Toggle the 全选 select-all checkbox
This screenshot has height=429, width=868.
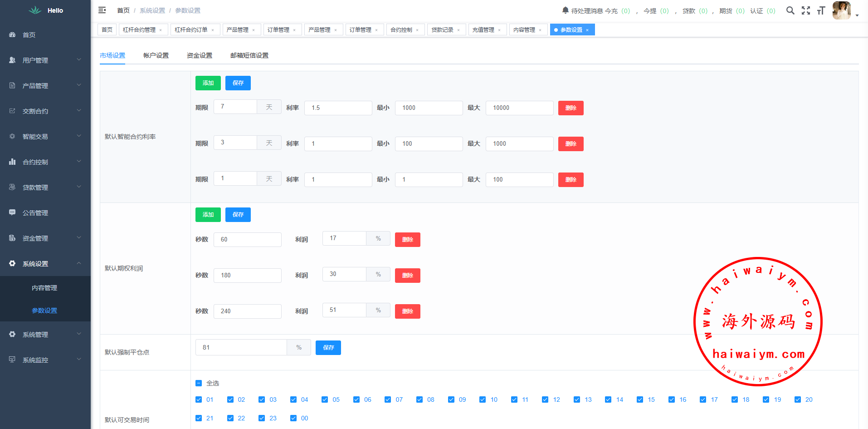click(199, 383)
